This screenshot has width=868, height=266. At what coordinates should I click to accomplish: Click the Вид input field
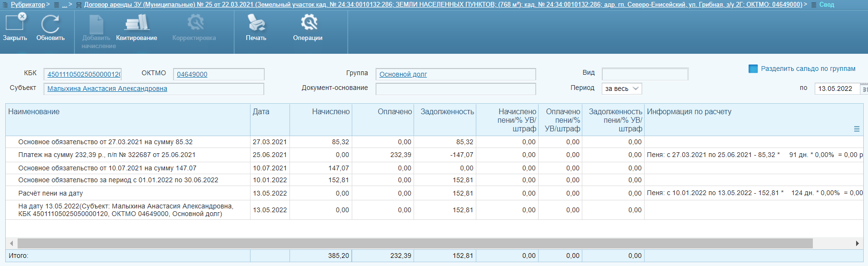(645, 74)
